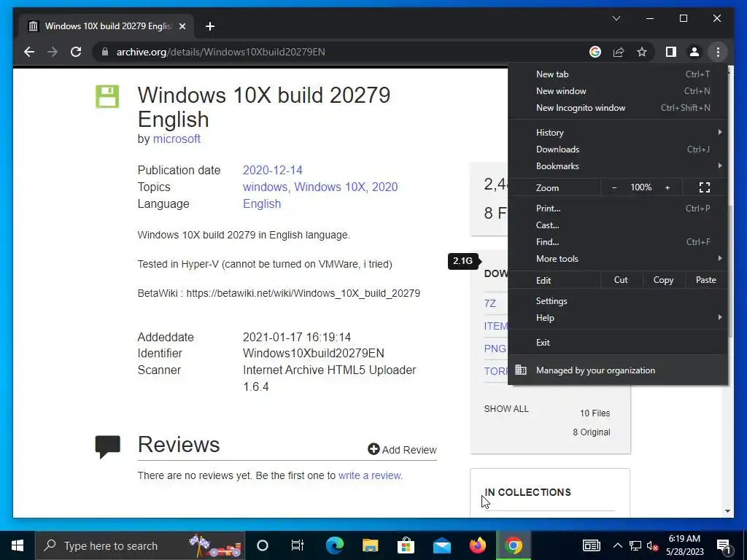Click the Google icon in address bar
The width and height of the screenshot is (747, 560).
(595, 52)
